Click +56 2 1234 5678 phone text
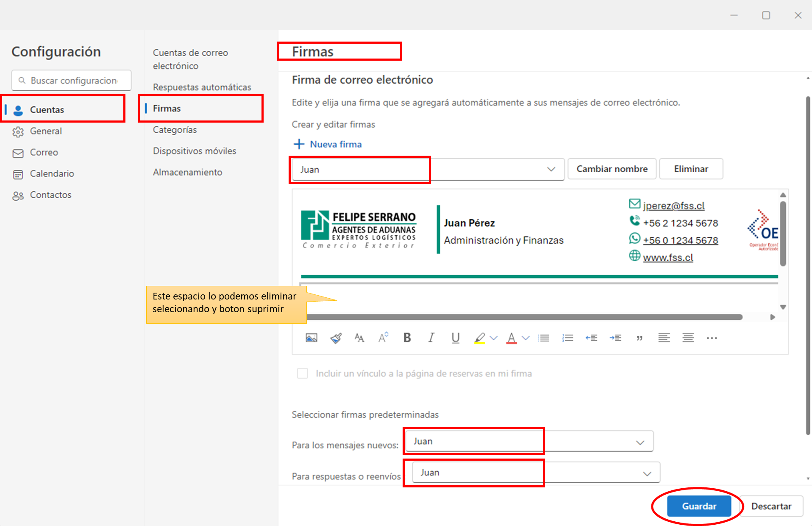 pyautogui.click(x=680, y=223)
